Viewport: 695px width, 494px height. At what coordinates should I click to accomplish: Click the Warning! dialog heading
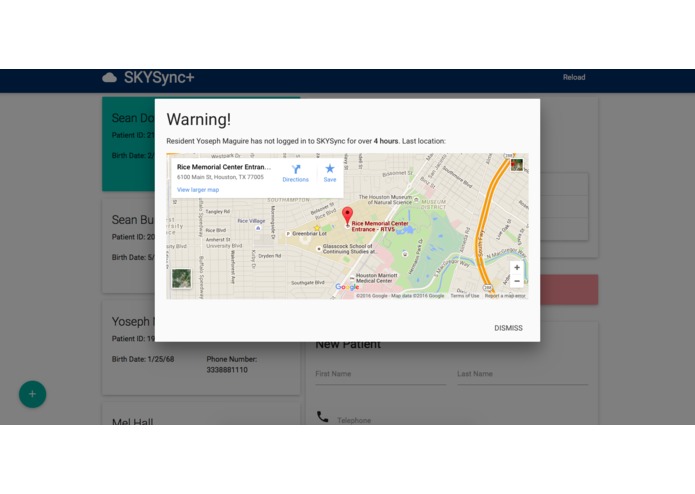pyautogui.click(x=199, y=119)
